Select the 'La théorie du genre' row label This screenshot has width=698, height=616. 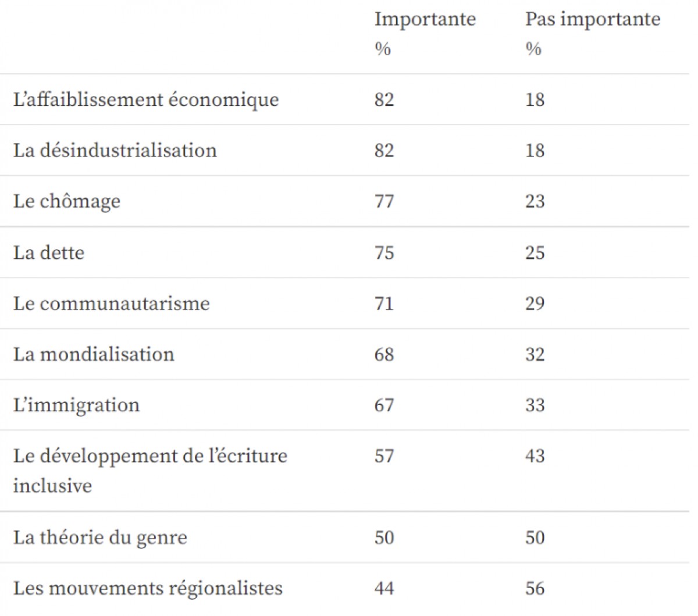click(x=100, y=537)
